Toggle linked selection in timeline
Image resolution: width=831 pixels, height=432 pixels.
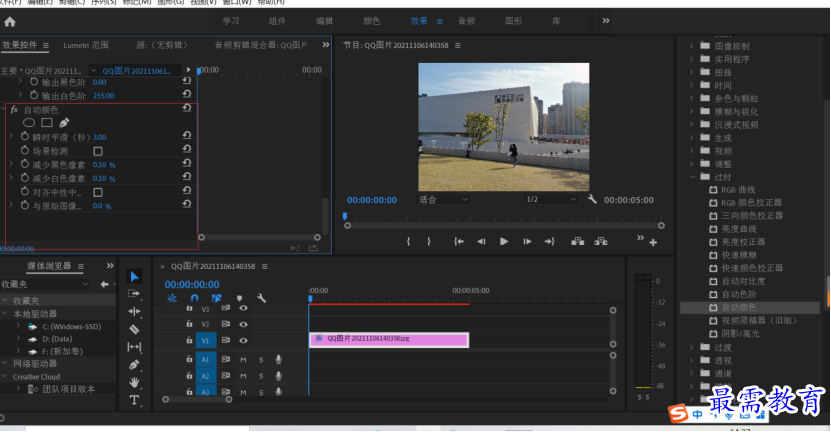pyautogui.click(x=216, y=298)
